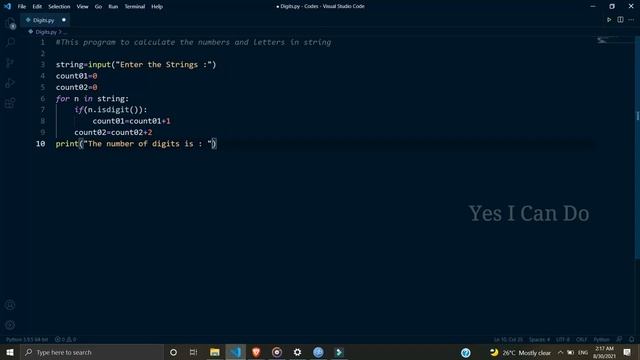Open the Help menu
640x360 pixels.
tap(157, 7)
